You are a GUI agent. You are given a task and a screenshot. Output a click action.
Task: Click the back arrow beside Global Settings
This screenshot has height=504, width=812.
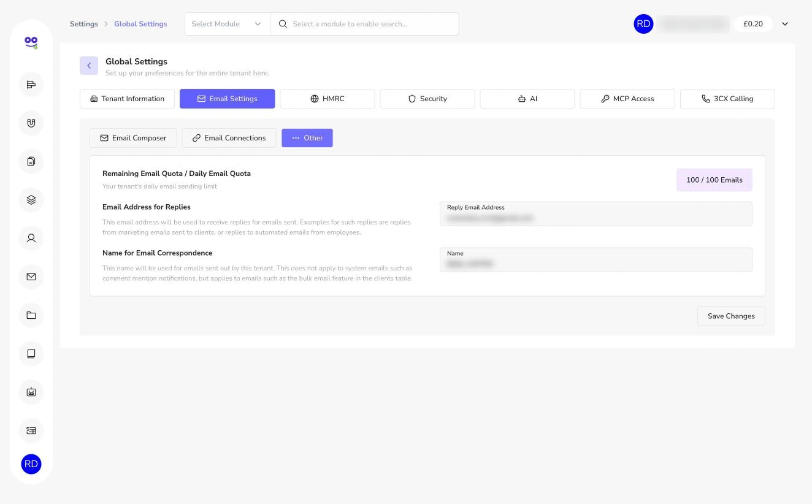click(x=89, y=66)
